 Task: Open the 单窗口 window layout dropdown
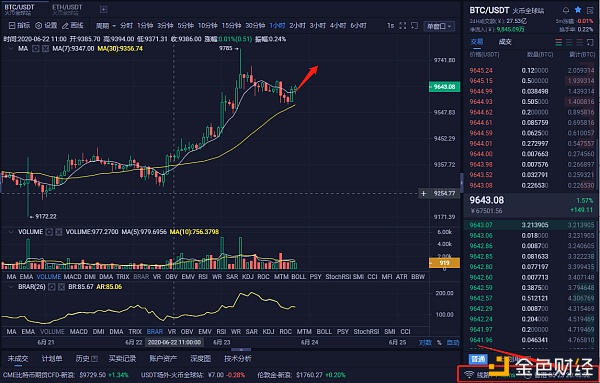pyautogui.click(x=439, y=26)
